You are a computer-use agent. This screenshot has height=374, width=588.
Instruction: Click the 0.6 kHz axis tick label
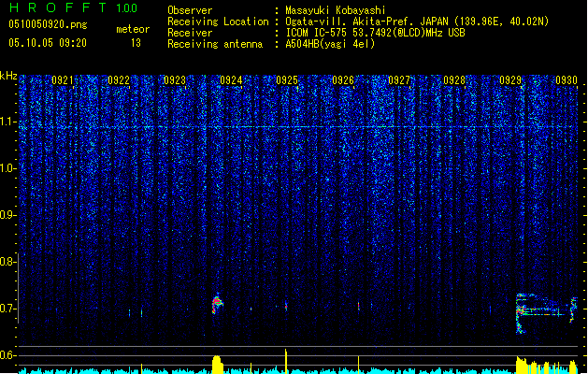coord(8,355)
